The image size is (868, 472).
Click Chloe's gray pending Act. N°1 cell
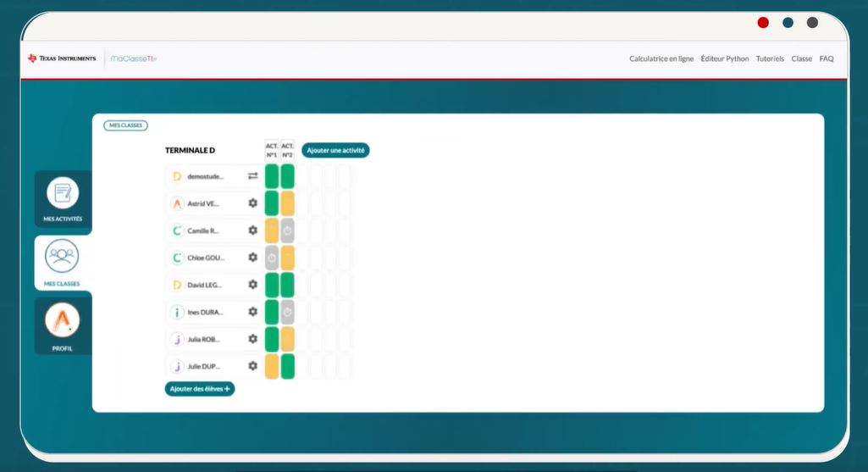tap(272, 258)
